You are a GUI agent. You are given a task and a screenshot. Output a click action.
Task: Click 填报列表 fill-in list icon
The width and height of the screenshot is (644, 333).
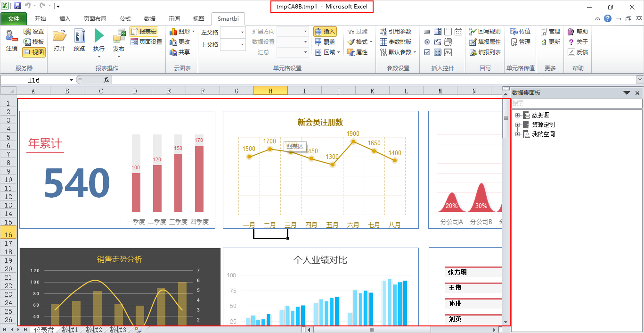473,52
